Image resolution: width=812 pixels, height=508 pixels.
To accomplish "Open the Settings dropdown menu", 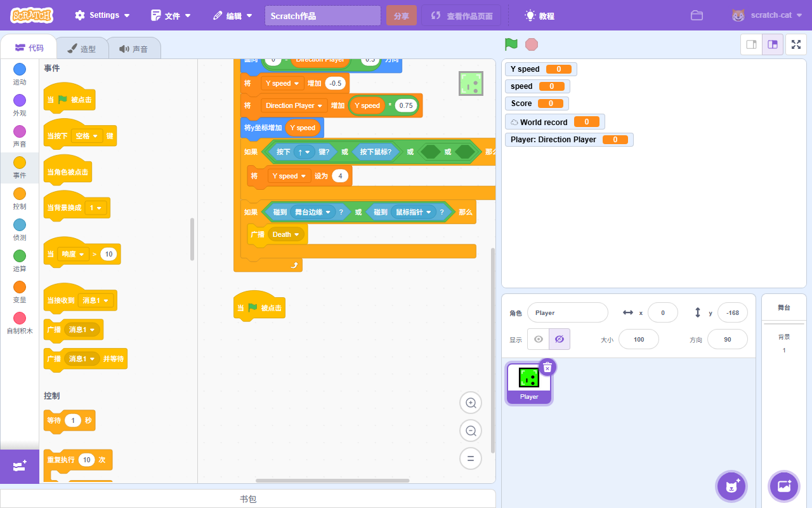I will pos(102,15).
